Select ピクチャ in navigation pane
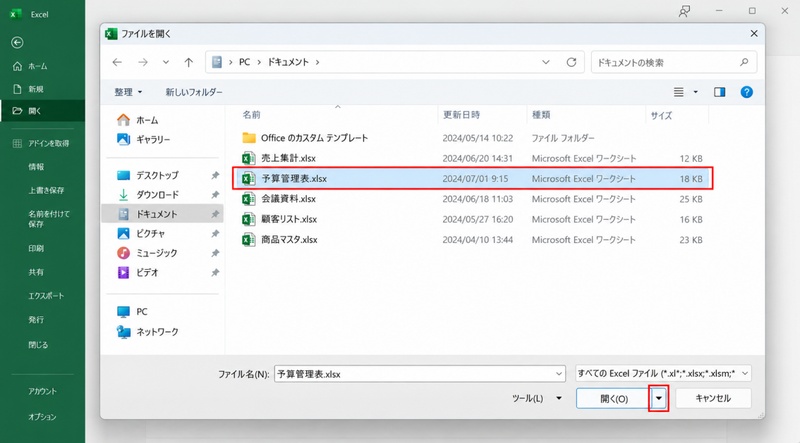The image size is (800, 443). pyautogui.click(x=162, y=233)
